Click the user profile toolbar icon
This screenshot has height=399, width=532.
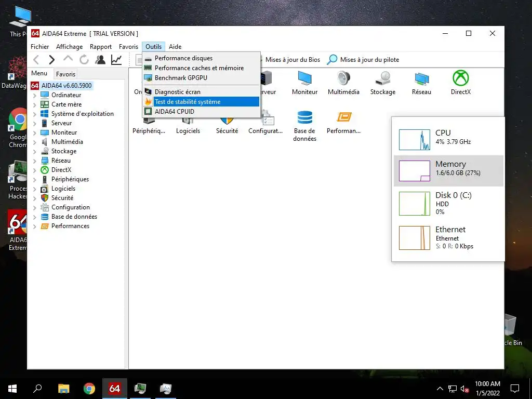click(100, 60)
